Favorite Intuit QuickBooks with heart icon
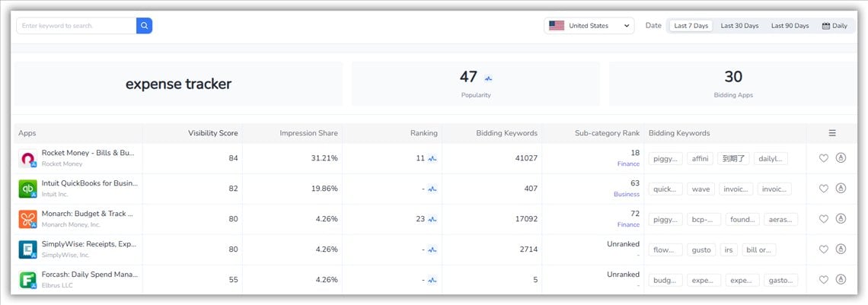 [x=824, y=189]
